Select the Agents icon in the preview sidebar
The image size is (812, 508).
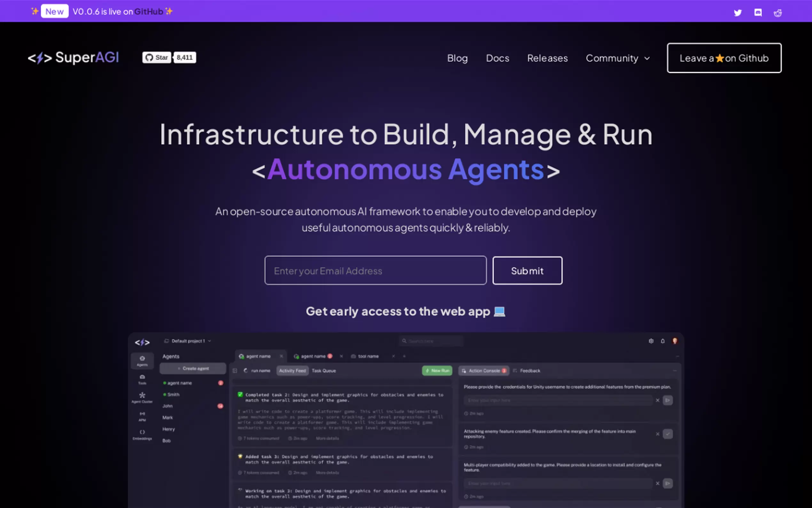coord(142,361)
